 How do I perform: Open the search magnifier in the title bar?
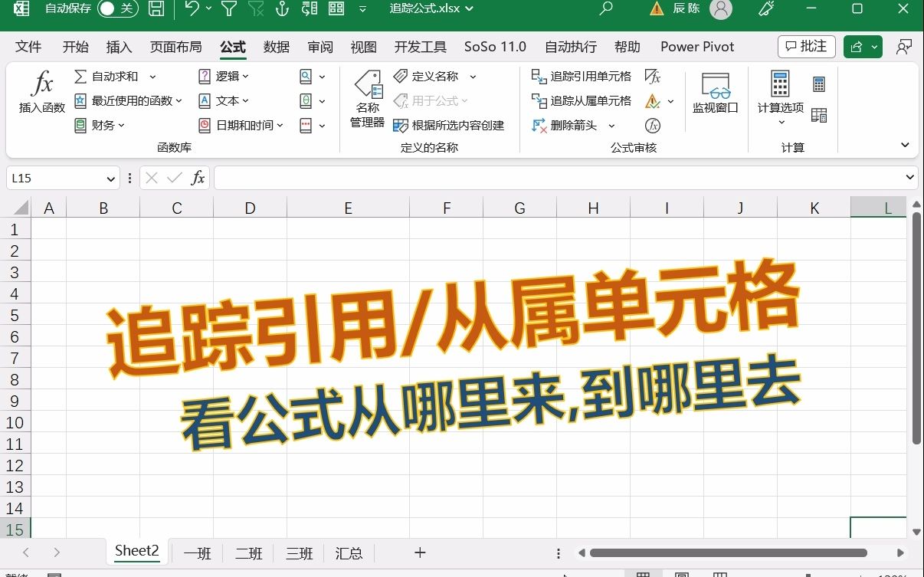(x=606, y=9)
